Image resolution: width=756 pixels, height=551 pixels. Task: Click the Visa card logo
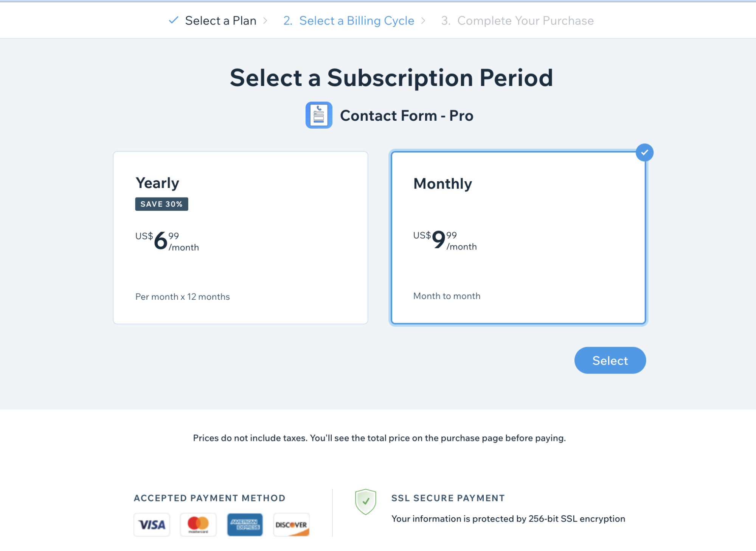[x=152, y=525]
